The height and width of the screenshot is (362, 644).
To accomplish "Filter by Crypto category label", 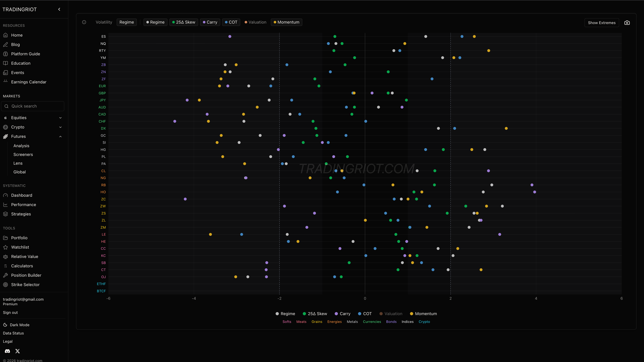I will tap(424, 322).
